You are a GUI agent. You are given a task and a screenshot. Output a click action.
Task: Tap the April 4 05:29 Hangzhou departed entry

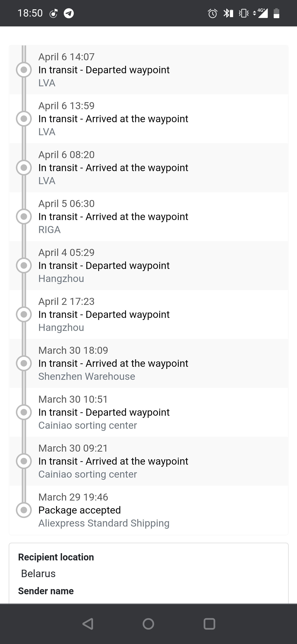pyautogui.click(x=149, y=265)
